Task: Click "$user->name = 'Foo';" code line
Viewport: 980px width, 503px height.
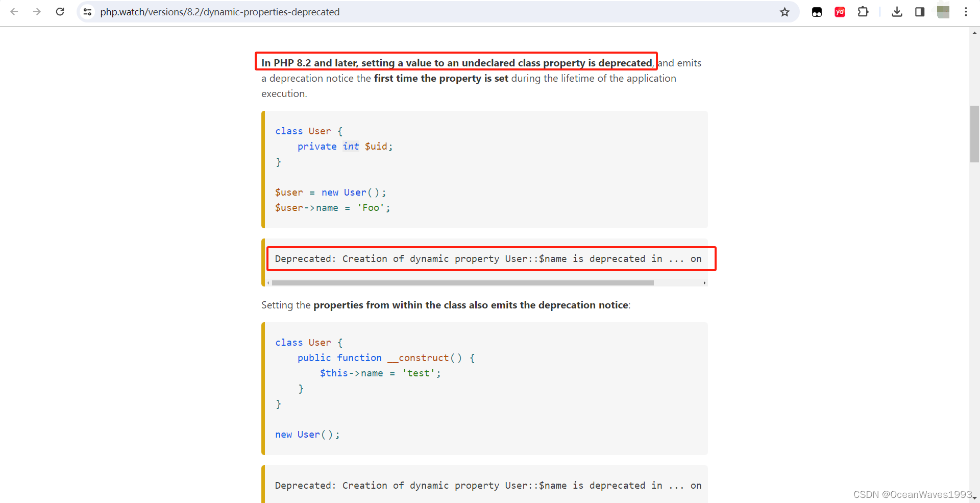Action: 332,208
